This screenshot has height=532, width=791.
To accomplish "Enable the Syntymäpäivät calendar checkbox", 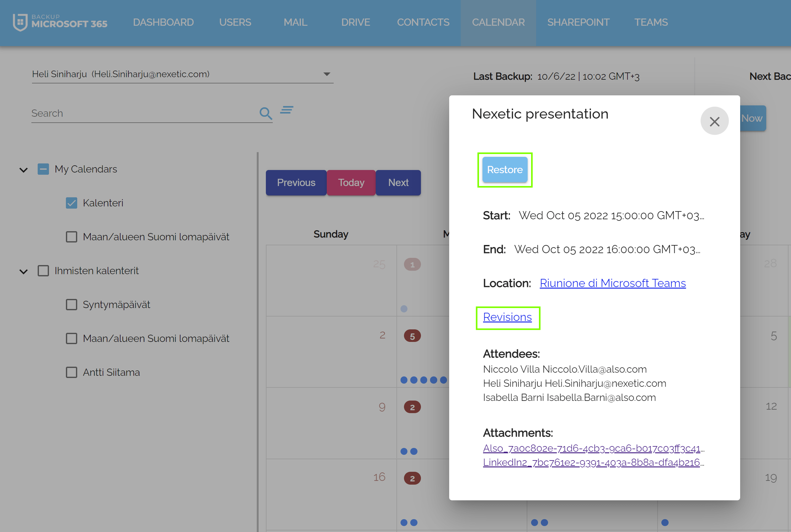I will tap(71, 305).
